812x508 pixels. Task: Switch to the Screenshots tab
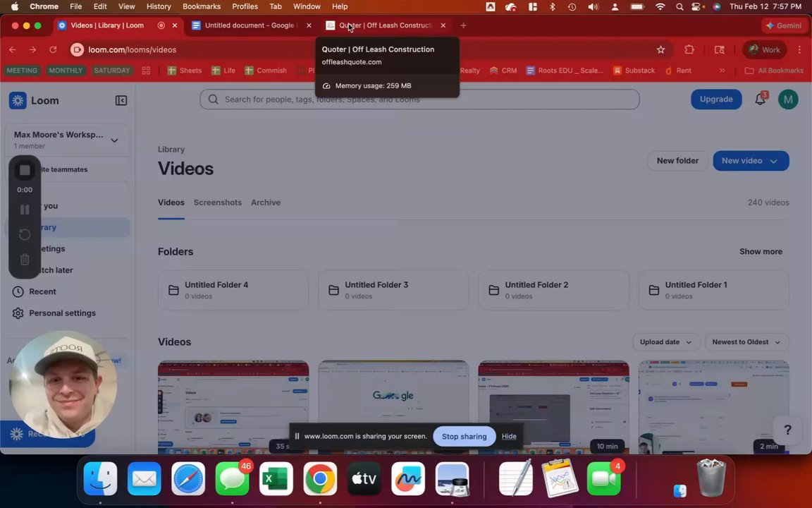click(x=218, y=202)
